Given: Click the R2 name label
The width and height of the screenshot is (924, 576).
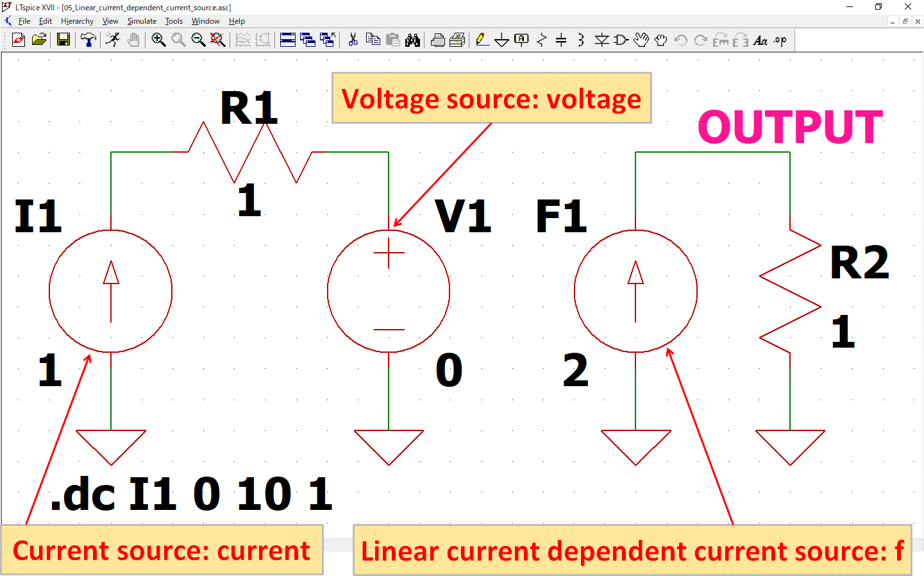Looking at the screenshot, I should pyautogui.click(x=860, y=262).
